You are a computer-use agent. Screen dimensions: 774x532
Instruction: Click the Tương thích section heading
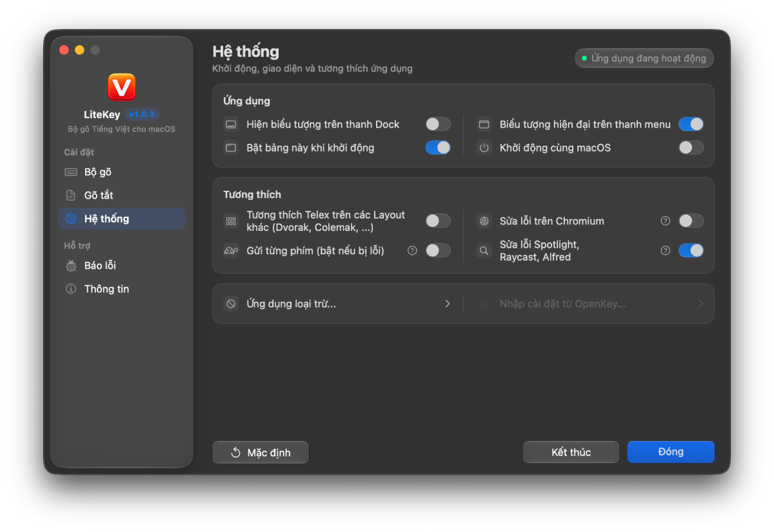[x=252, y=195]
